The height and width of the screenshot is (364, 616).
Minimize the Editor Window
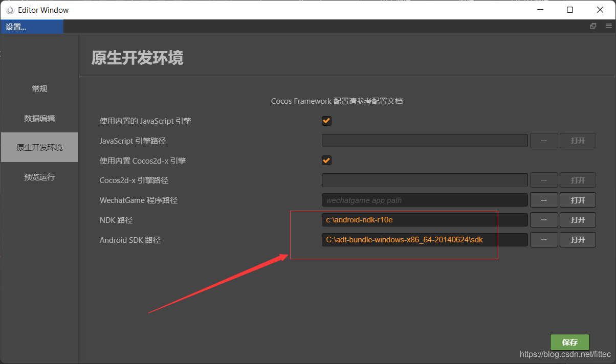coord(540,10)
